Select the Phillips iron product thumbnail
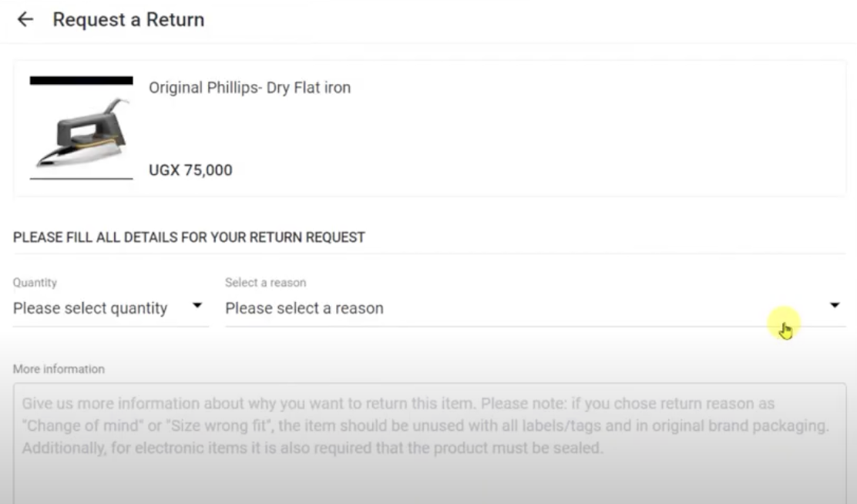The width and height of the screenshot is (857, 504). (x=81, y=127)
